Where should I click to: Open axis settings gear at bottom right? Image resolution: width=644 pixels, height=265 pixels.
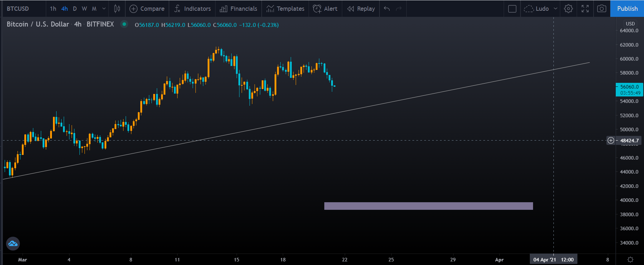click(x=630, y=260)
